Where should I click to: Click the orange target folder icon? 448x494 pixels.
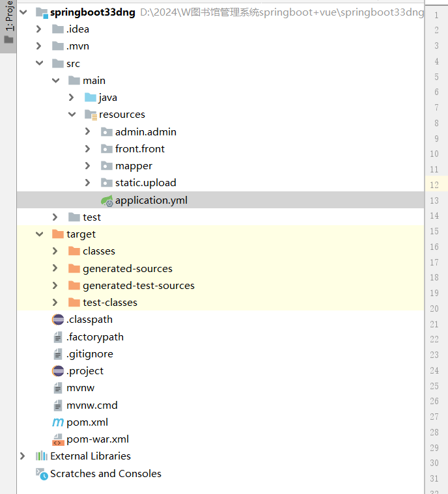(x=58, y=234)
